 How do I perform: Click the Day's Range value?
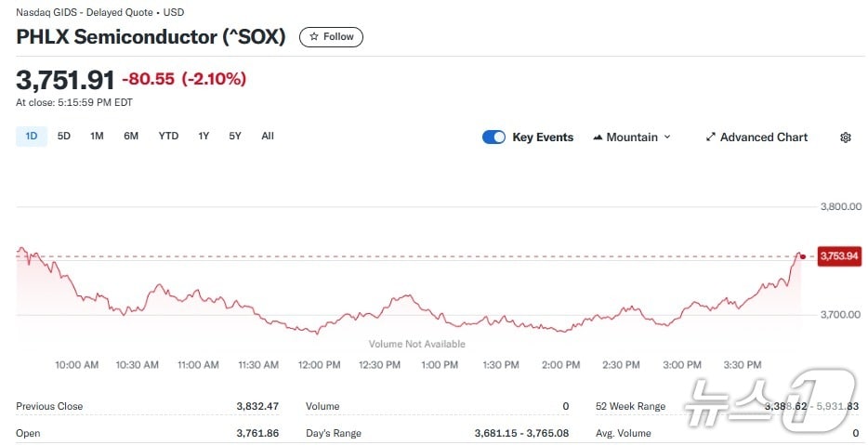click(521, 433)
